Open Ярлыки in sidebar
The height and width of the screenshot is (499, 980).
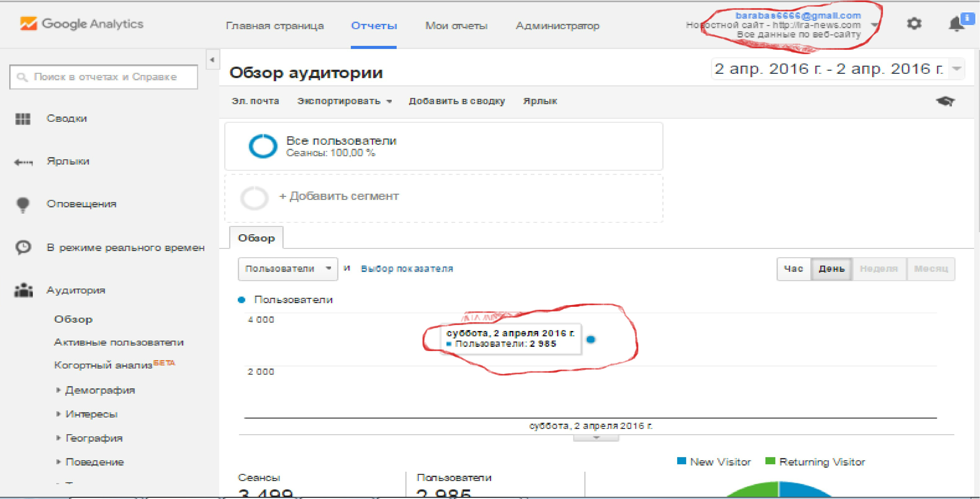tap(68, 161)
